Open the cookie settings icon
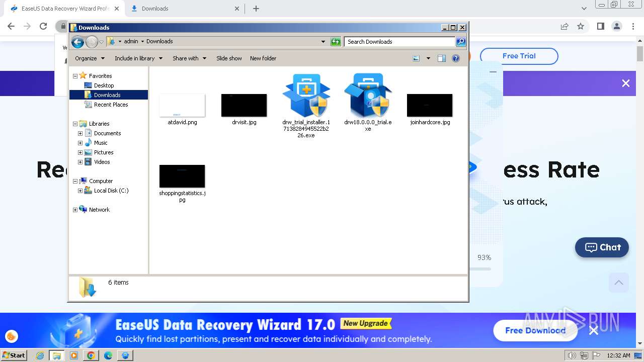Viewport: 644px width, 362px height. pos(11,336)
